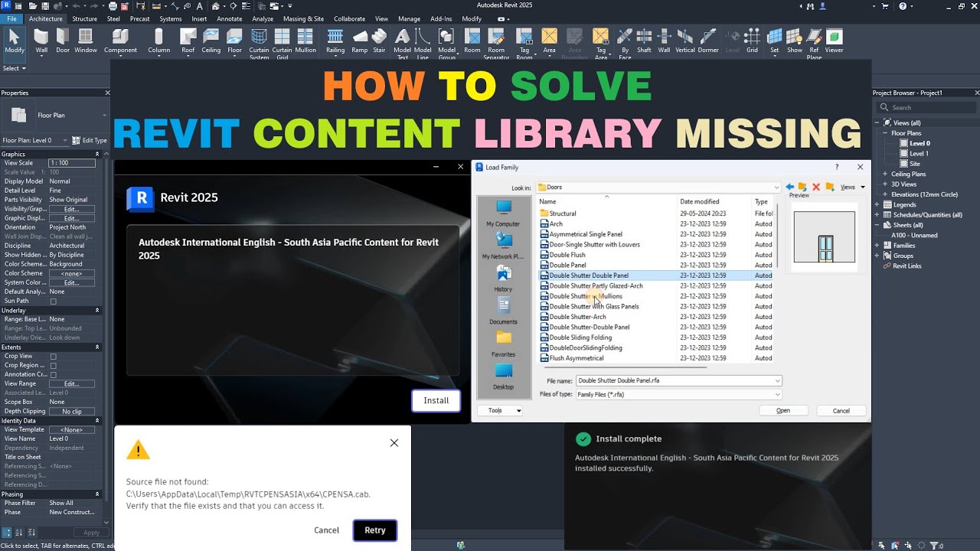The width and height of the screenshot is (980, 551).
Task: Select the Mullion tool
Action: 305,41
